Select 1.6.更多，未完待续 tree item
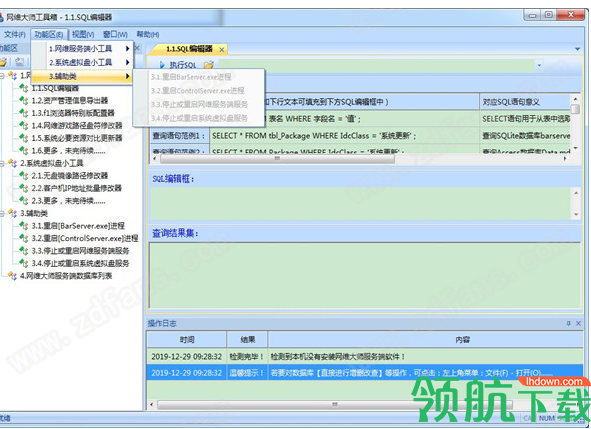The image size is (591, 429). tap(68, 150)
